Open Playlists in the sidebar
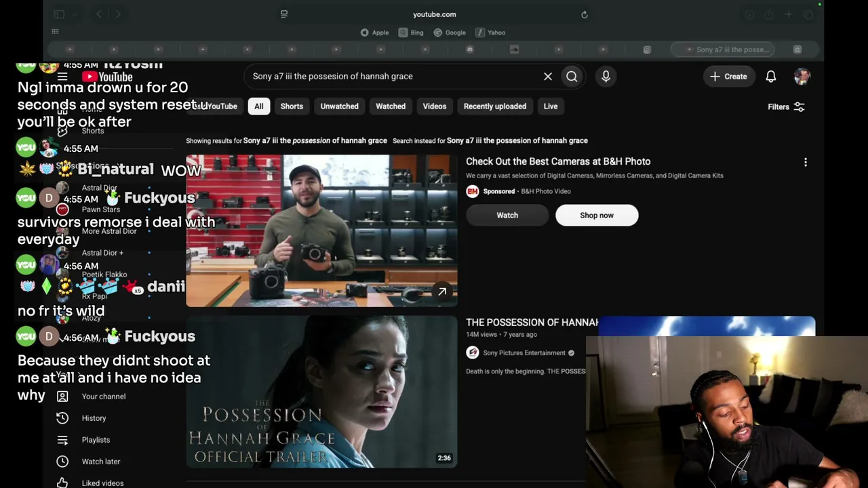The width and height of the screenshot is (868, 488). point(96,440)
